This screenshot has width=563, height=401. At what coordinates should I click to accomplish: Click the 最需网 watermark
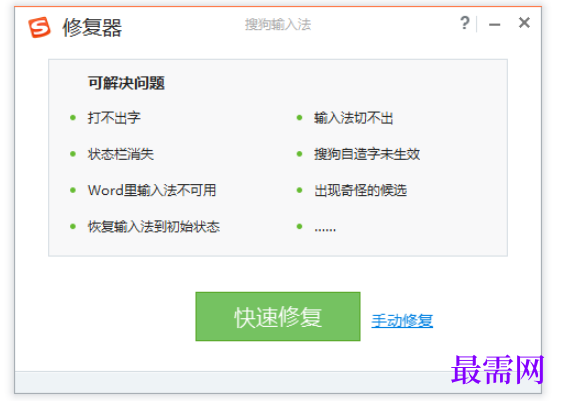coord(497,370)
